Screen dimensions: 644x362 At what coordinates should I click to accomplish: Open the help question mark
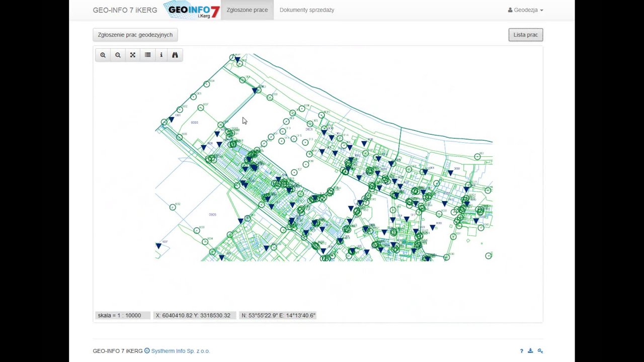click(x=521, y=351)
